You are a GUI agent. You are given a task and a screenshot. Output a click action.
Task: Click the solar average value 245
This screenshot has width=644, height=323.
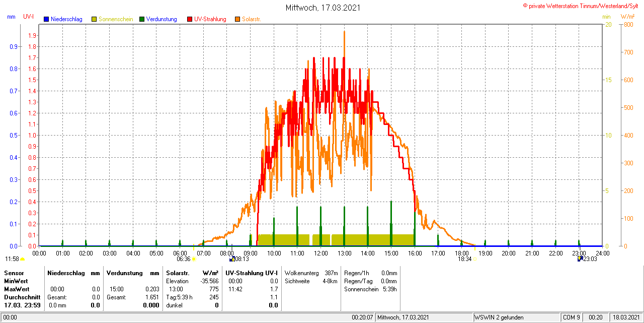[214, 297]
